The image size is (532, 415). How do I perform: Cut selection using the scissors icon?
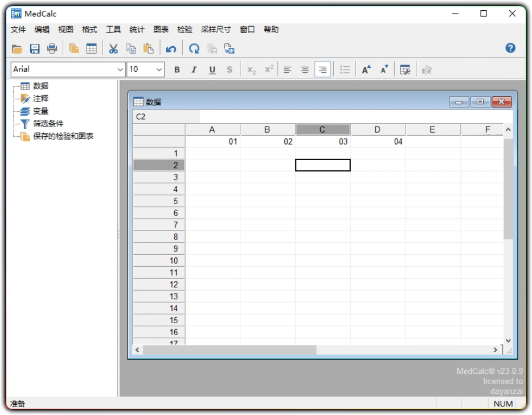(x=113, y=48)
